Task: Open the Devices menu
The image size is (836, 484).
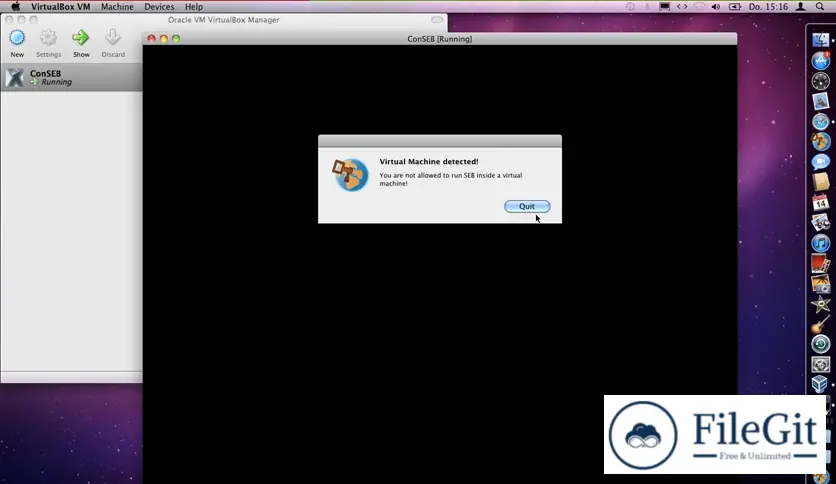Action: [x=159, y=7]
